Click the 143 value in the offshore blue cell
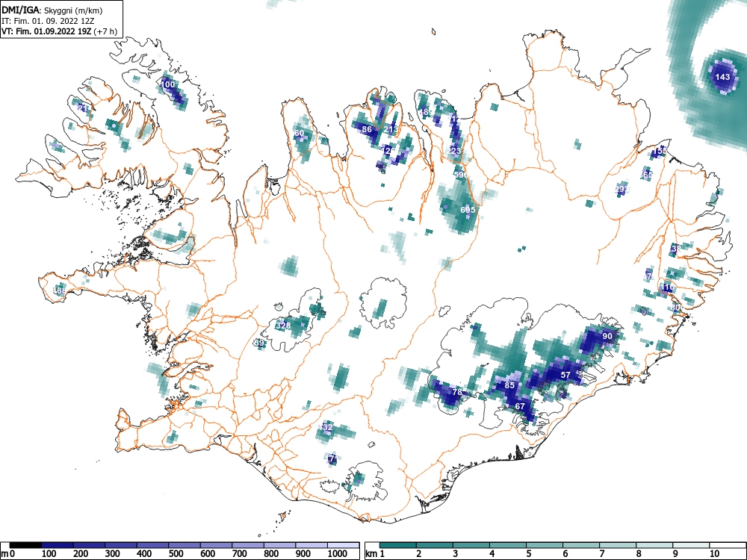Image resolution: width=747 pixels, height=560 pixels. 722,77
